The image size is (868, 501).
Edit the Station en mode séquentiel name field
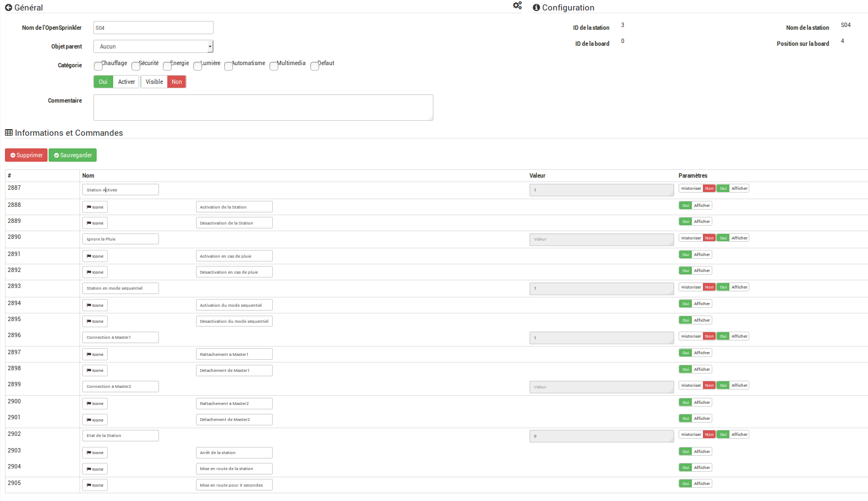[120, 288]
